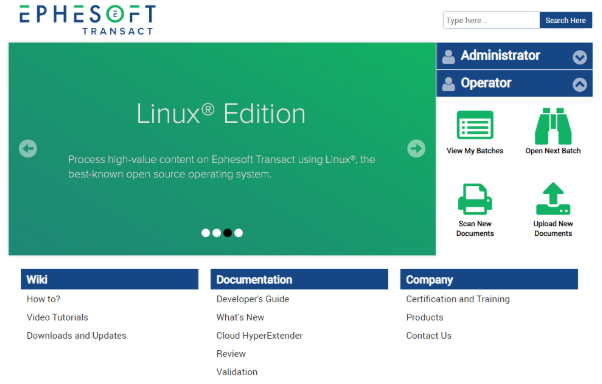Open the View My Batches icon
This screenshot has height=384, width=602.
pyautogui.click(x=475, y=125)
